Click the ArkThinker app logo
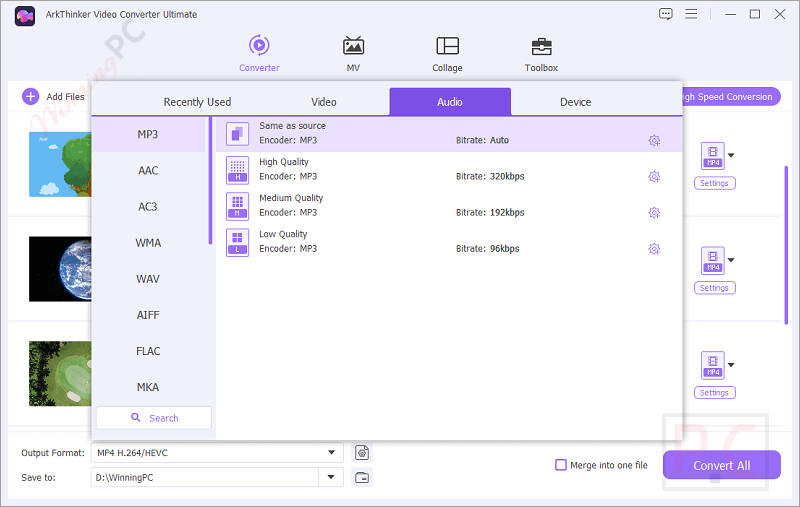This screenshot has width=800, height=507. tap(24, 16)
